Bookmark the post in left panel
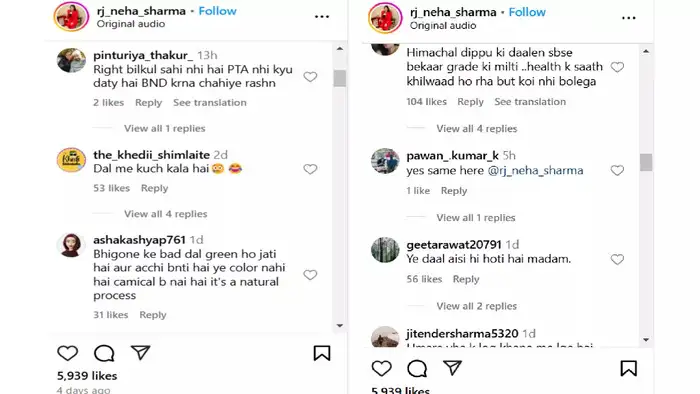 tap(322, 353)
